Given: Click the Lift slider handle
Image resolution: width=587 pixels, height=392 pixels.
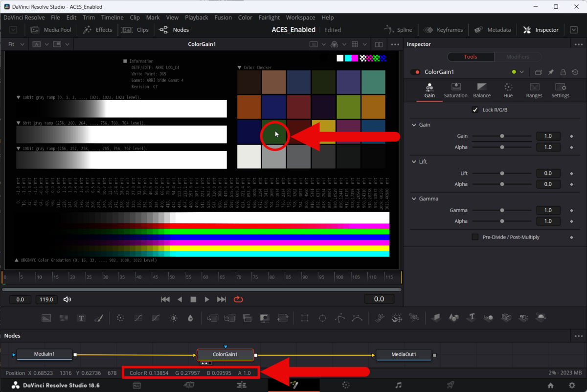Looking at the screenshot, I should [x=502, y=174].
